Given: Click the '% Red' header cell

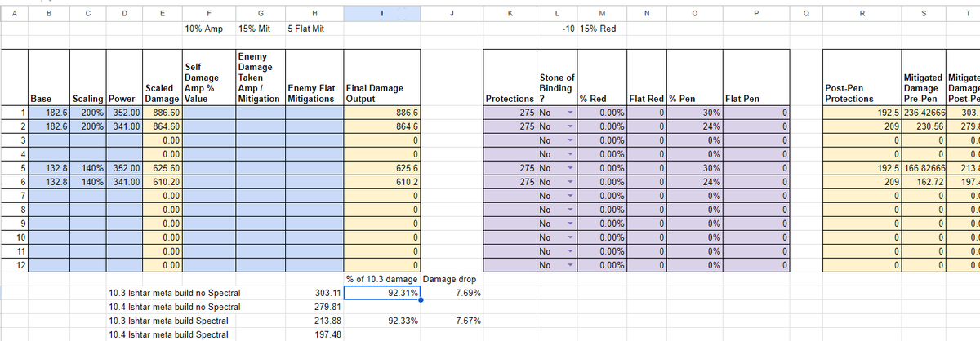Looking at the screenshot, I should pyautogui.click(x=601, y=78).
